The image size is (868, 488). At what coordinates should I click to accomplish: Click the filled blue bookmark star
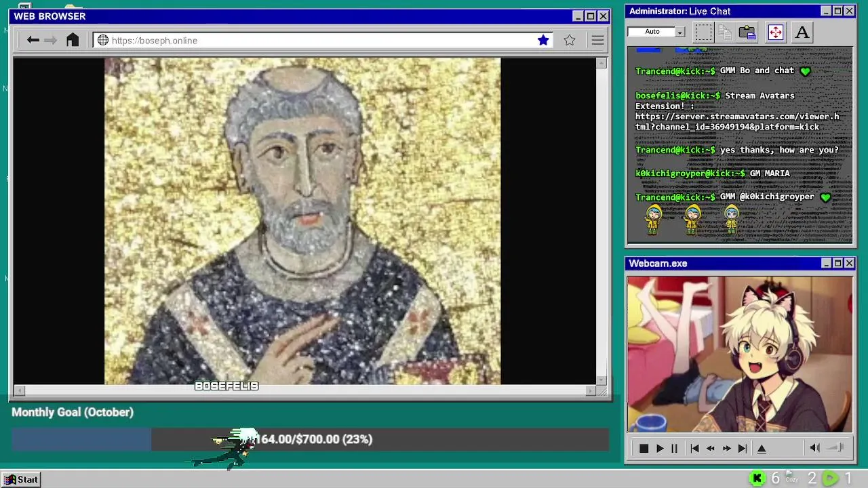tap(543, 40)
